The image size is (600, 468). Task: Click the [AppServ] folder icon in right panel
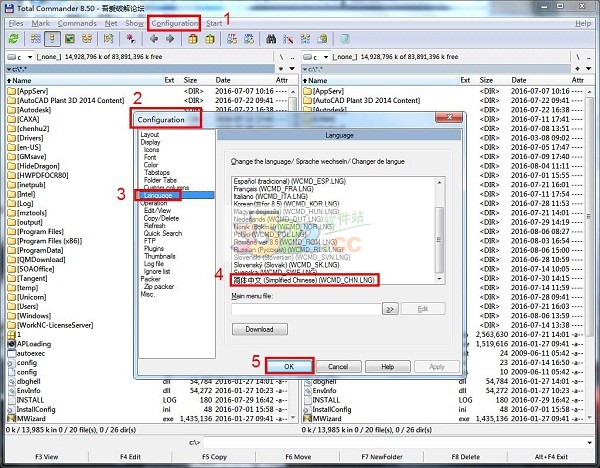pos(308,91)
